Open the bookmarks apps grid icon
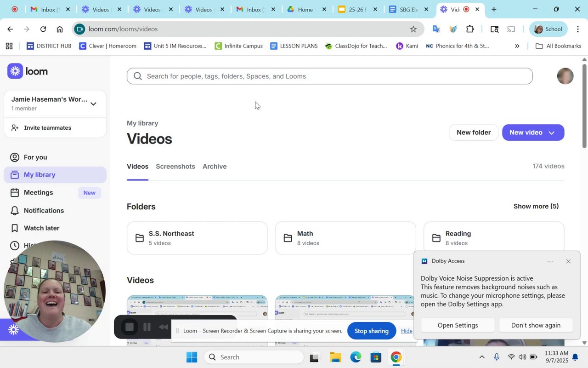This screenshot has height=368, width=588. point(9,46)
